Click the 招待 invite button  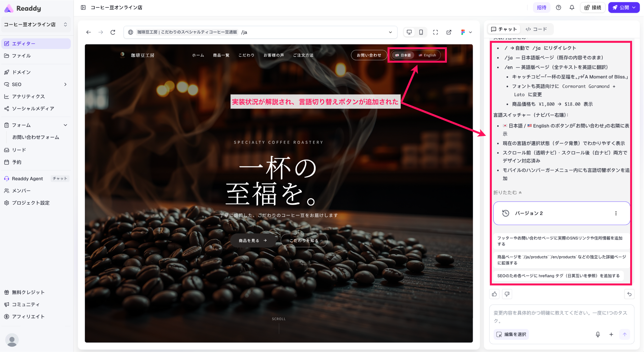(x=541, y=8)
